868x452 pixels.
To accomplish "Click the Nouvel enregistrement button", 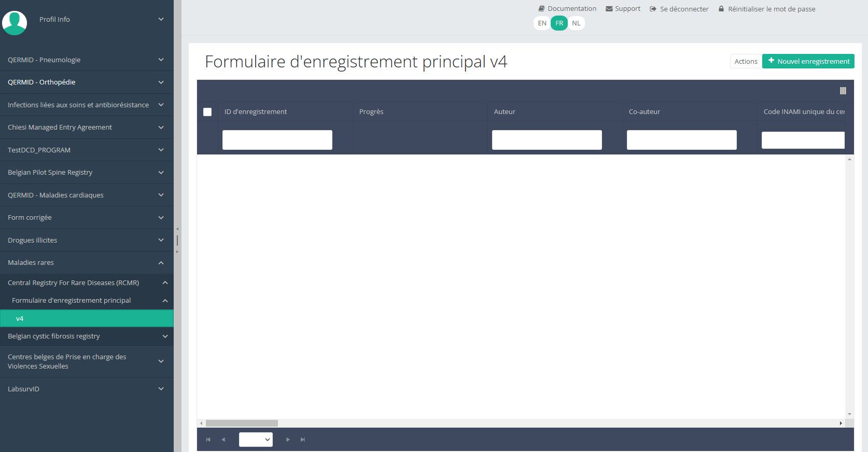I will [x=808, y=61].
